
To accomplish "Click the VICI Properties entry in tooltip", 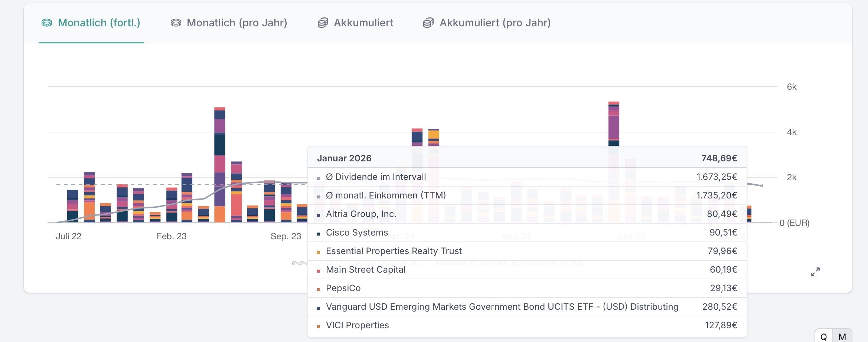I will pos(357,325).
